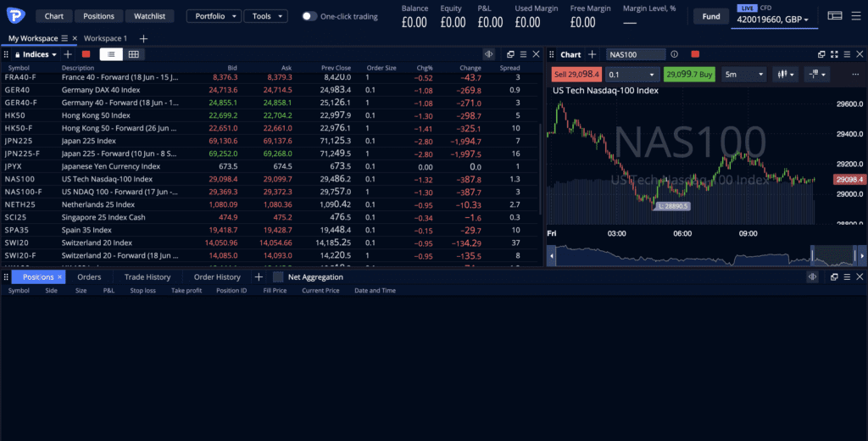Switch to the Order History tab
The height and width of the screenshot is (441, 868).
point(217,277)
